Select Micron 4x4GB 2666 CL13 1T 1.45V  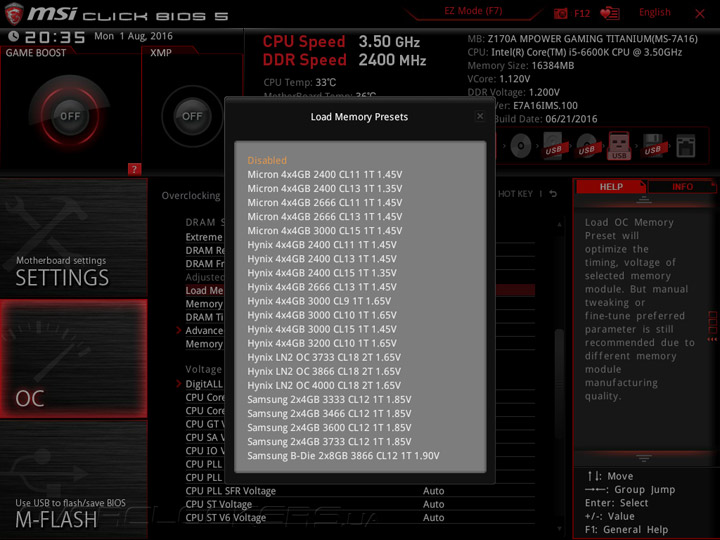325,216
